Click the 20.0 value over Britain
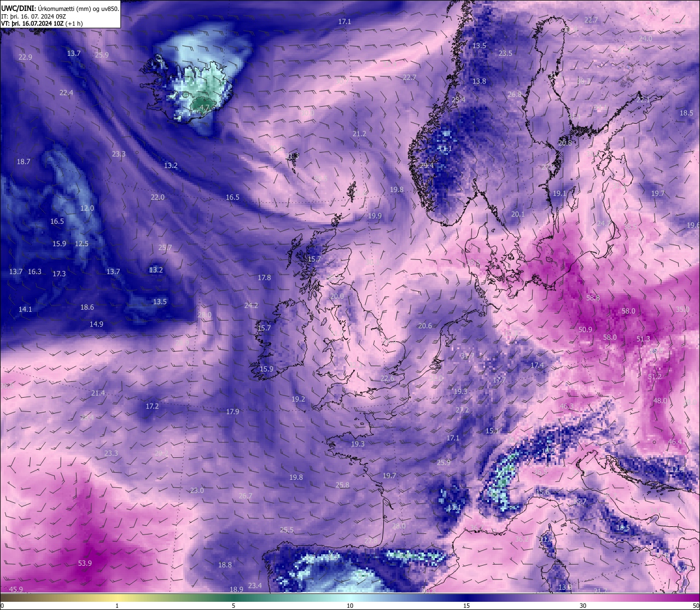This screenshot has height=610, width=700. pyautogui.click(x=337, y=296)
